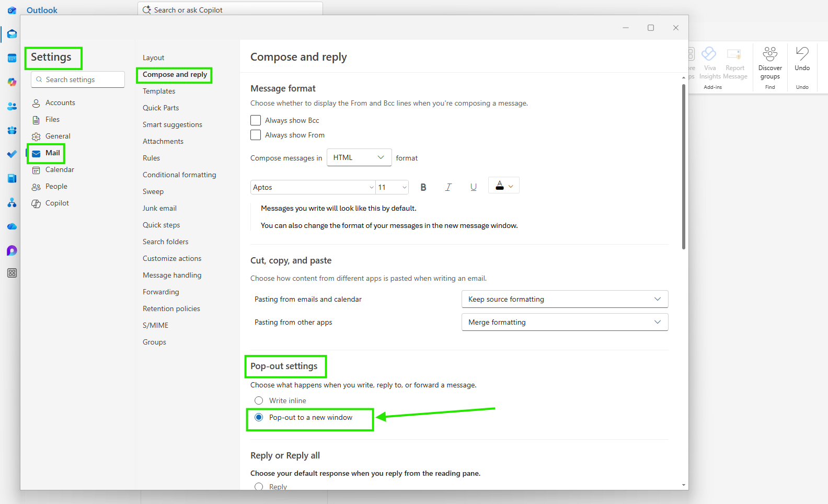
Task: Click the Bold formatting button
Action: [x=423, y=187]
